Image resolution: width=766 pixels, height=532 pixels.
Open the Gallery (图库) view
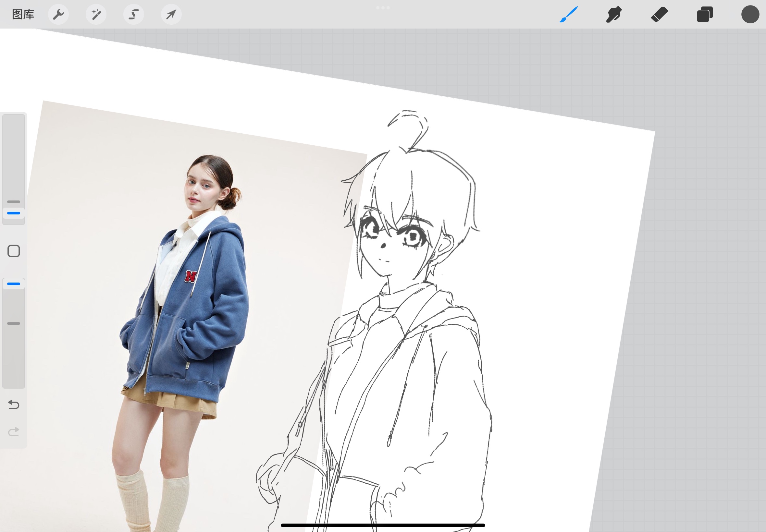pos(23,14)
